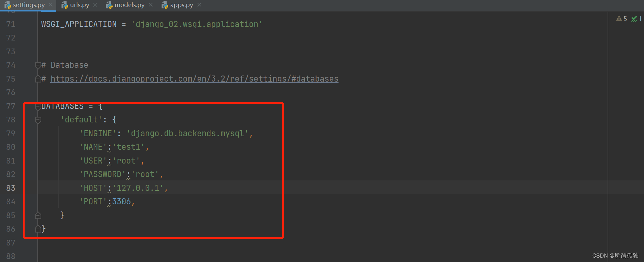Click the Python file icon on models.py tab
This screenshot has height=262, width=644.
(x=109, y=5)
